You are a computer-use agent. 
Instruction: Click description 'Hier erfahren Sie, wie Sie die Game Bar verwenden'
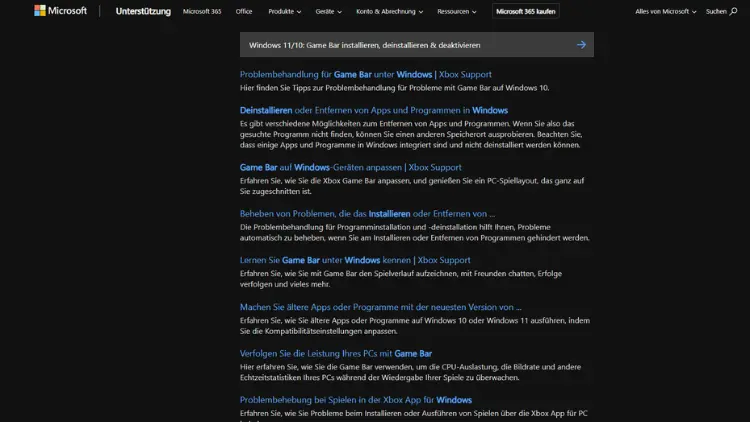click(410, 372)
